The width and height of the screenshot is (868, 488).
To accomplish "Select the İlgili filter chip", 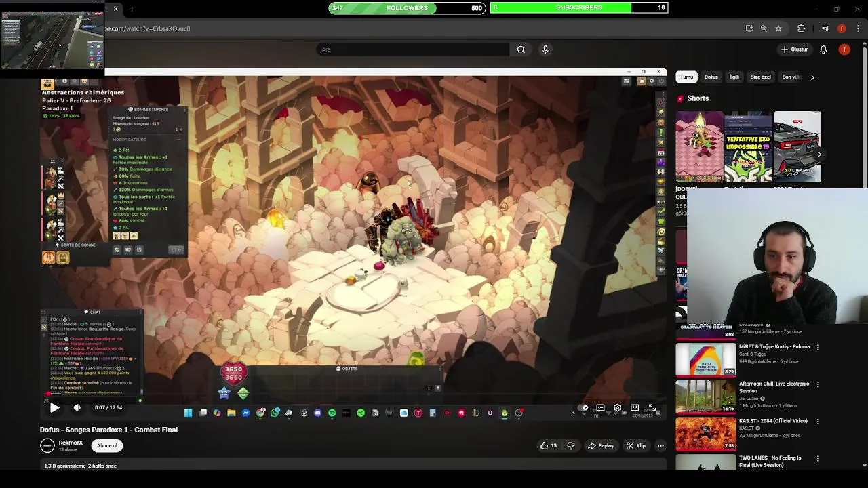I will pyautogui.click(x=734, y=77).
